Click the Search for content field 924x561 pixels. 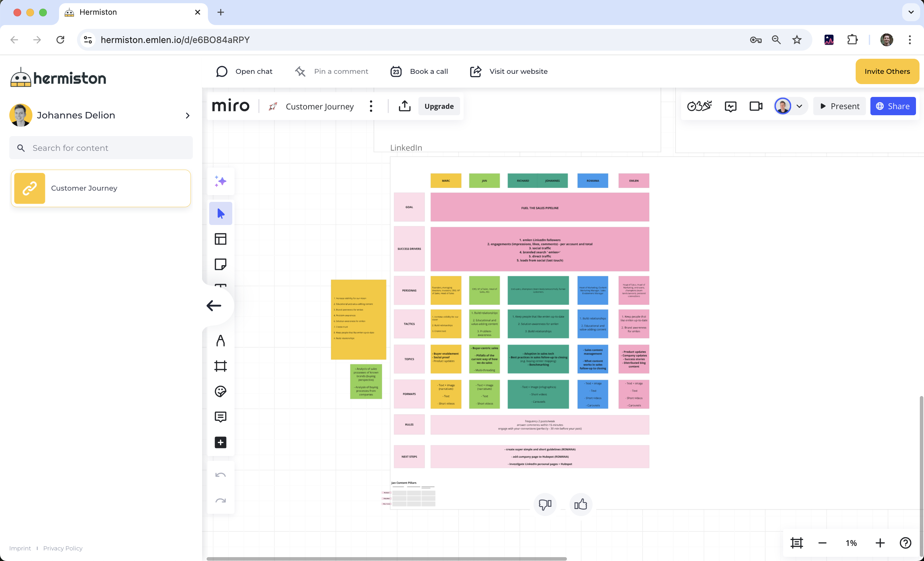pyautogui.click(x=101, y=148)
